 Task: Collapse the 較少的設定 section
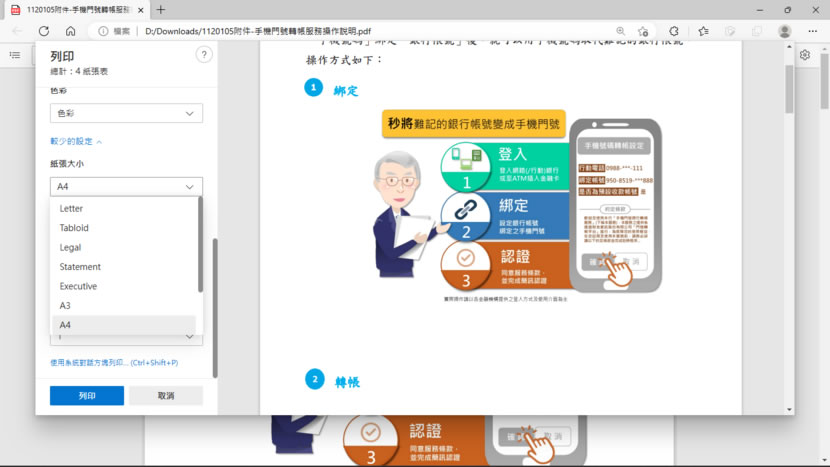(x=76, y=142)
